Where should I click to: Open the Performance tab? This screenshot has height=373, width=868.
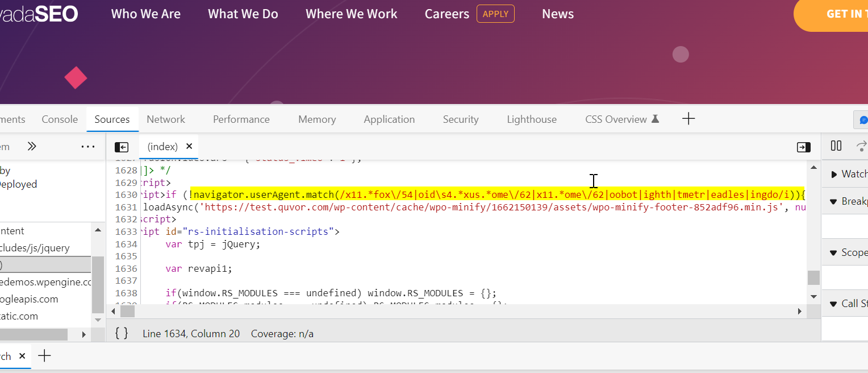(241, 119)
